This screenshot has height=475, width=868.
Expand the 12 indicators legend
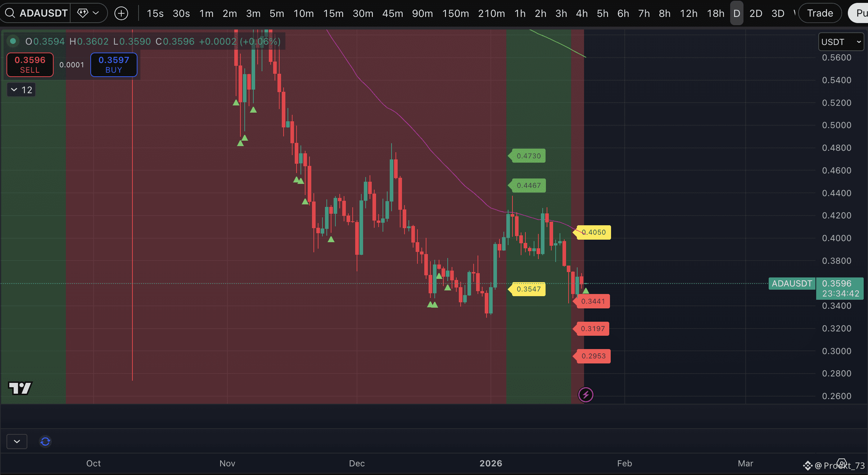(x=22, y=90)
